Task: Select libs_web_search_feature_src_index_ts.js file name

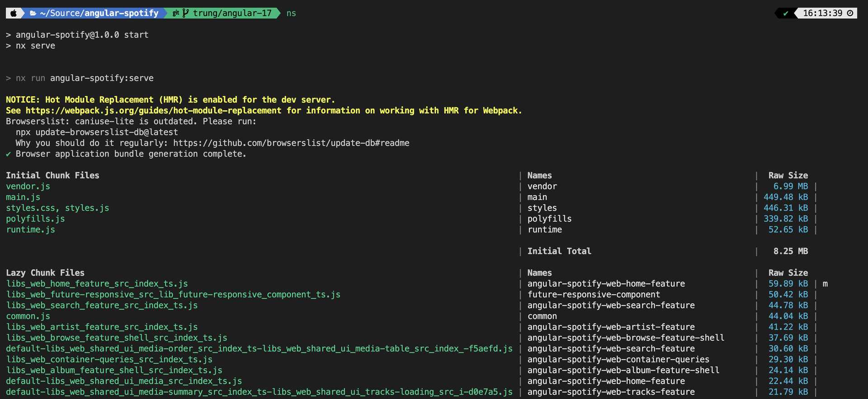Action: tap(102, 305)
